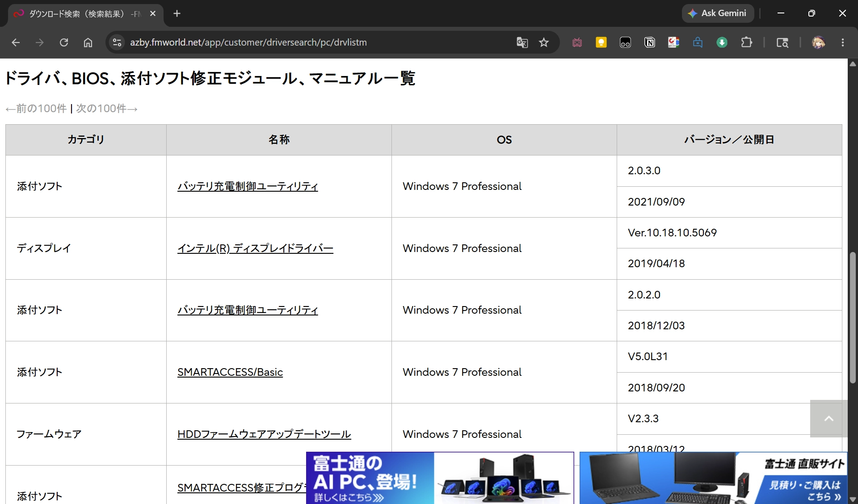The height and width of the screenshot is (504, 858).
Task: Select the カテゴリ column header
Action: (86, 140)
